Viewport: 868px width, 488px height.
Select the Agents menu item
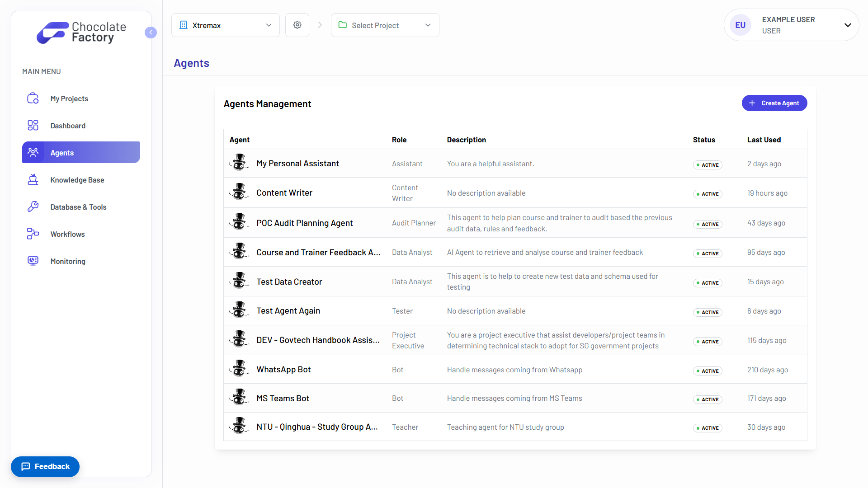coord(81,152)
